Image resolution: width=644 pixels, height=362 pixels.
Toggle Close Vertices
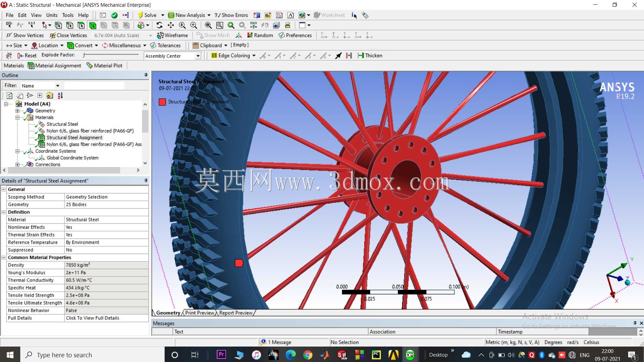[69, 35]
